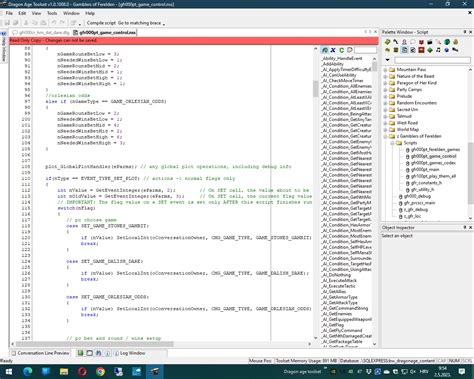Select the red stage palette icon
The image size is (474, 379).
point(421,50)
